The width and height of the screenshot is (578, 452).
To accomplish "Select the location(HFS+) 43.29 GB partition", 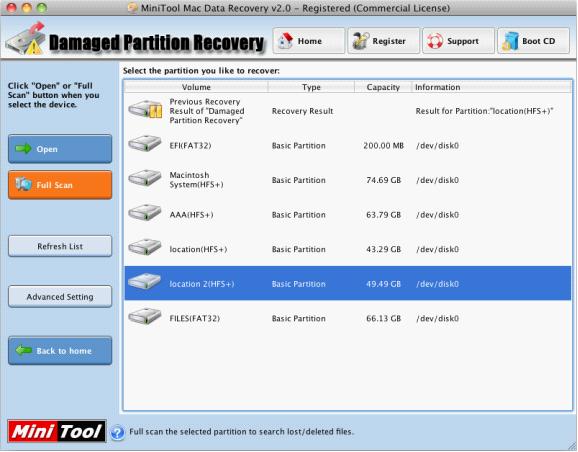I will pyautogui.click(x=348, y=249).
